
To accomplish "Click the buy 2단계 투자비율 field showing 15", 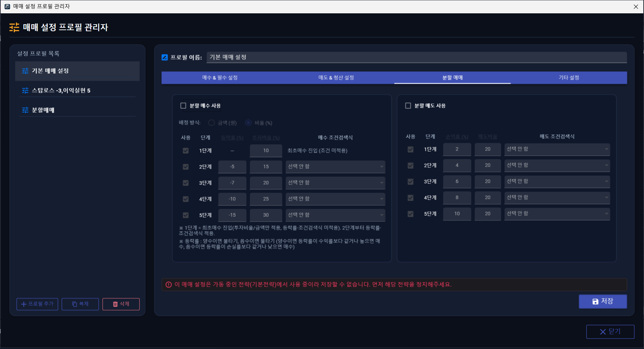I will (x=266, y=167).
